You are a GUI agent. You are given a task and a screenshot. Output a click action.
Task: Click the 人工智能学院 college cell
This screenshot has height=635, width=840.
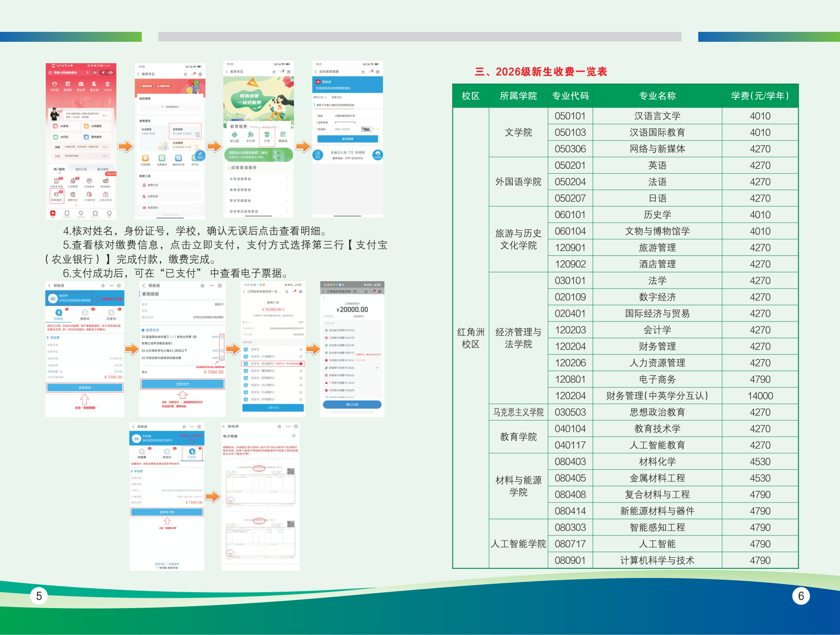click(518, 544)
